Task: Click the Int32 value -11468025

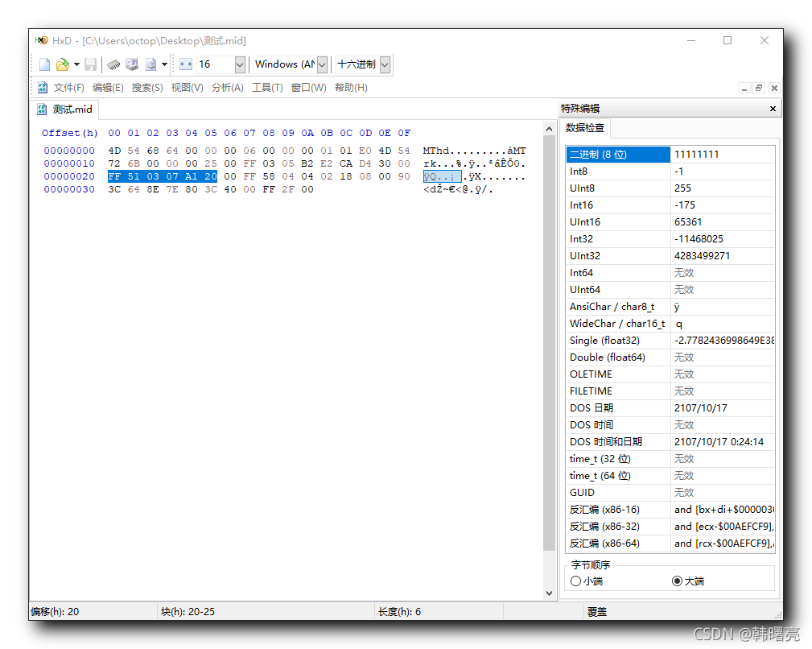Action: tap(699, 239)
